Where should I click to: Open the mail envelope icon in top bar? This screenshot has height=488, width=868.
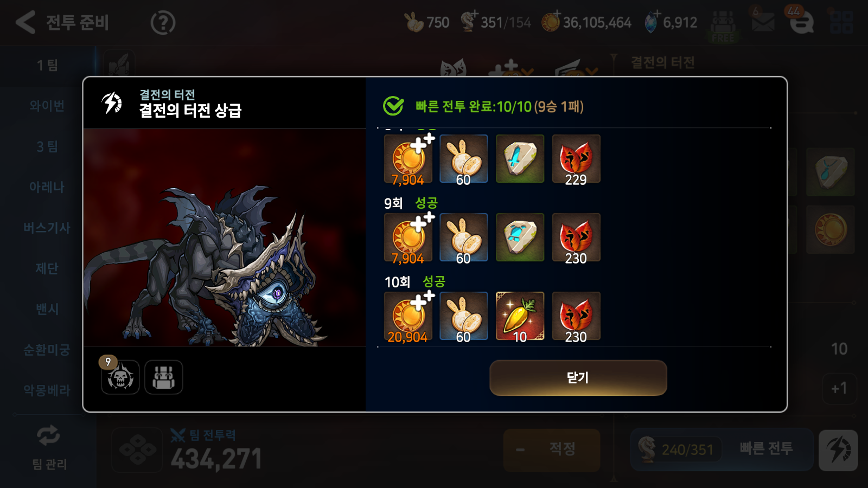(762, 22)
